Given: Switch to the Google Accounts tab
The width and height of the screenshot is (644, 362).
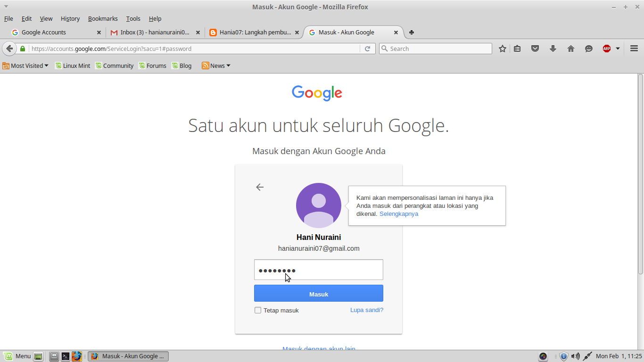Looking at the screenshot, I should point(56,33).
